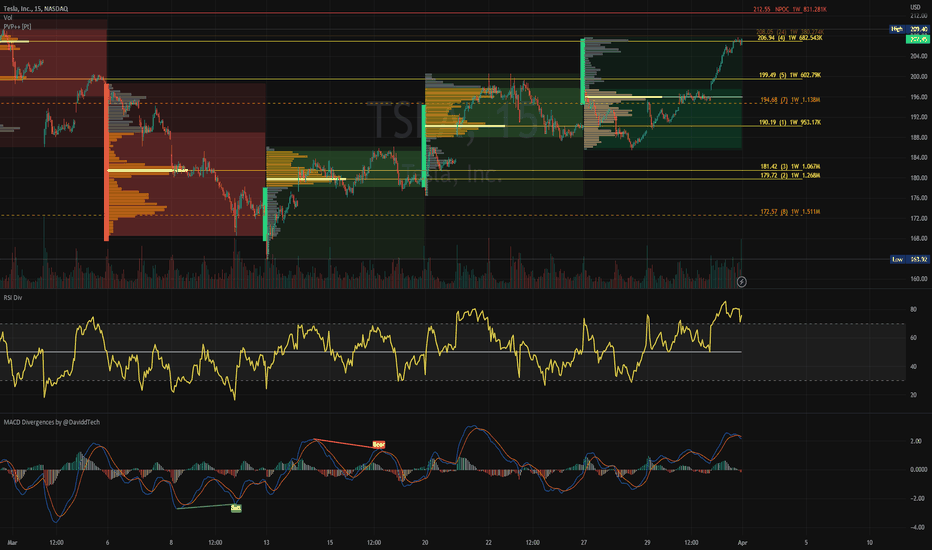The image size is (932, 550).
Task: Select the 172.57 (8) 1W level label
Action: tap(790, 212)
